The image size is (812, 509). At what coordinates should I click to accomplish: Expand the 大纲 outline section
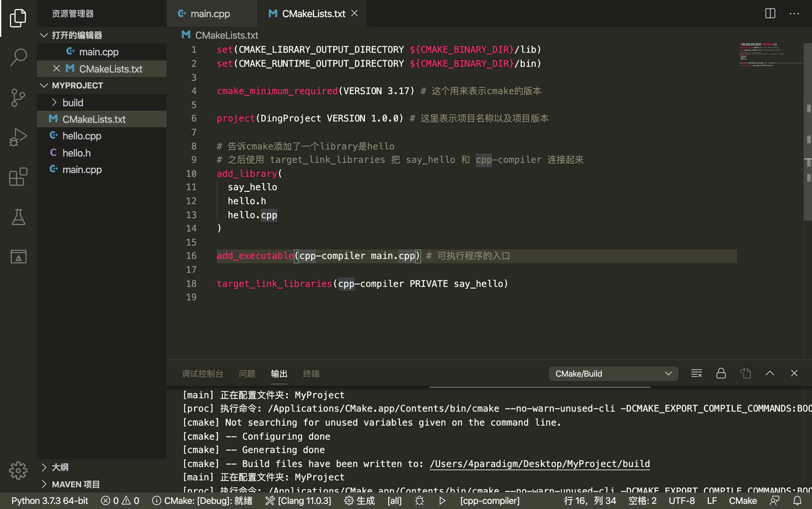pyautogui.click(x=102, y=467)
